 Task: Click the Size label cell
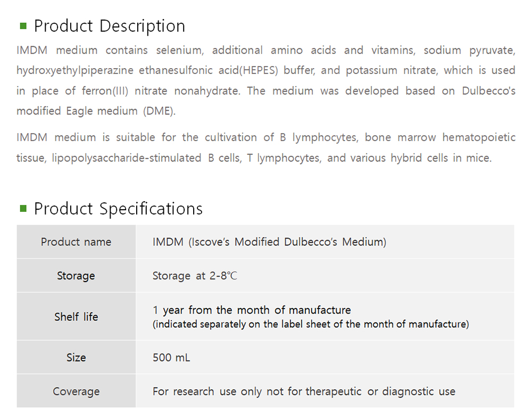76,358
